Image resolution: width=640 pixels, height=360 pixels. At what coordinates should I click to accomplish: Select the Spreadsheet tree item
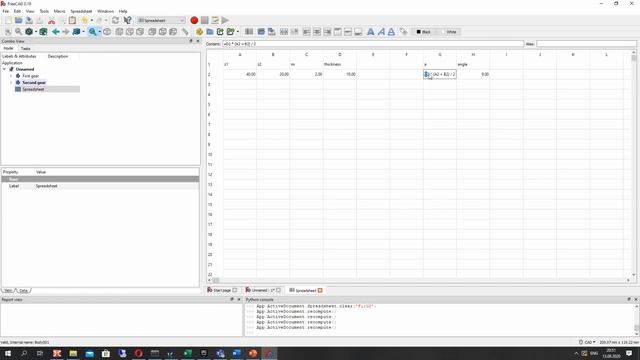[33, 89]
